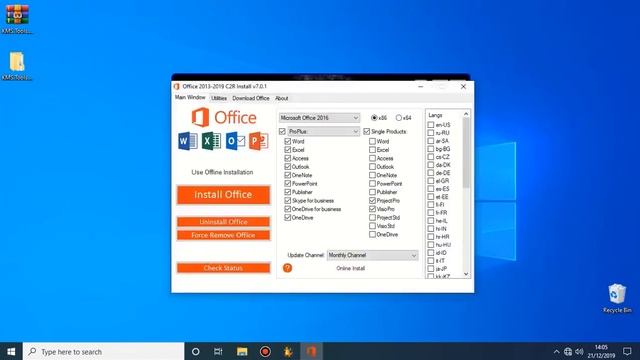This screenshot has height=360, width=640.
Task: Click the network globe tray icon
Action: tap(568, 351)
